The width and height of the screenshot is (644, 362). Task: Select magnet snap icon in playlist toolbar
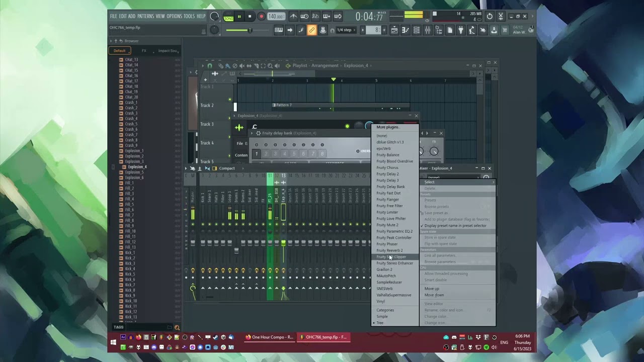(210, 66)
